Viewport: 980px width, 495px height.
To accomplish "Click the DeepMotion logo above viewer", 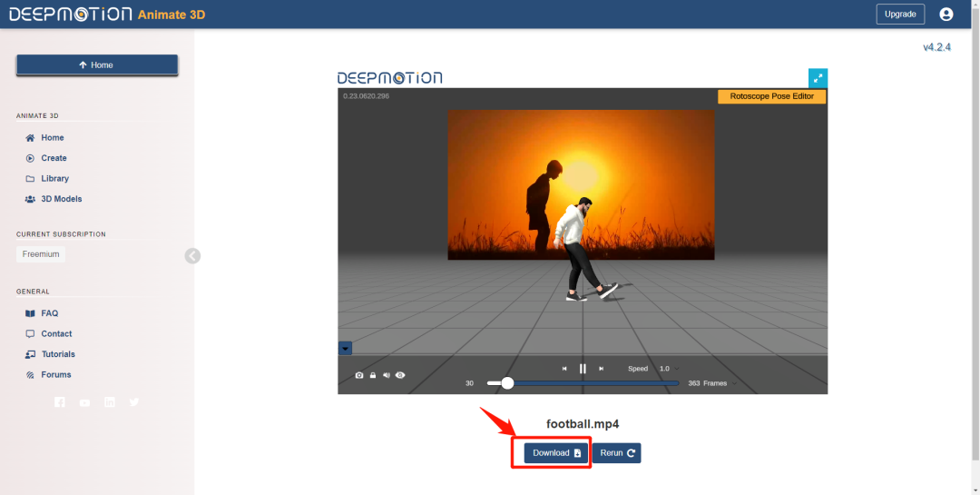I will pyautogui.click(x=389, y=77).
